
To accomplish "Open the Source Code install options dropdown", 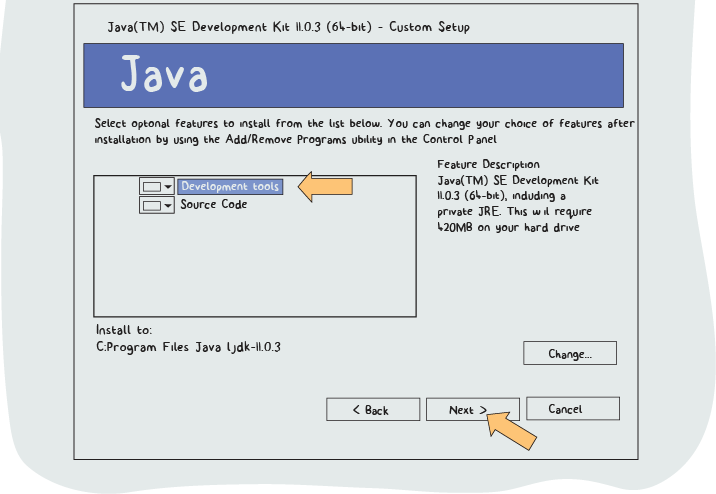I will tap(168, 205).
